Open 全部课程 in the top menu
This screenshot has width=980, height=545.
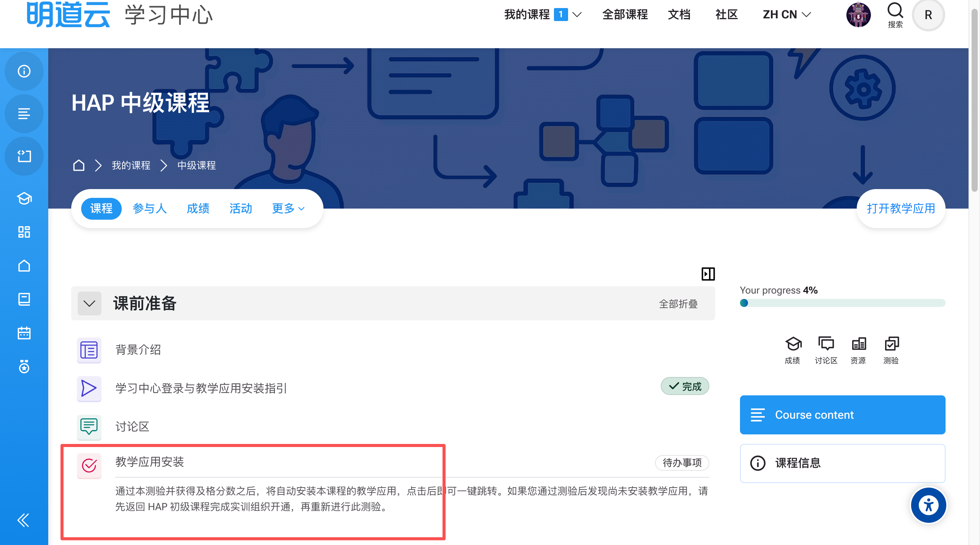[x=625, y=15]
